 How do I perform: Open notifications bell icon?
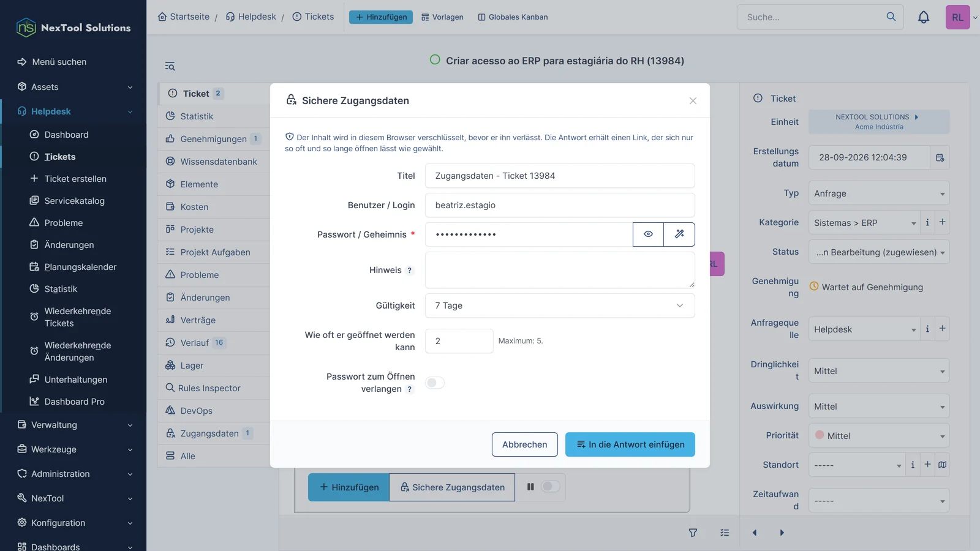pyautogui.click(x=924, y=17)
